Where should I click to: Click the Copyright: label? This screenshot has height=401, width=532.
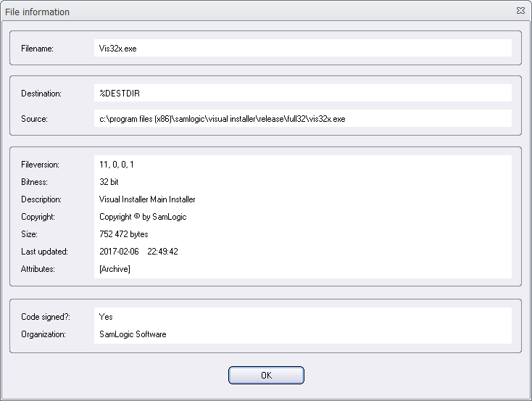38,217
